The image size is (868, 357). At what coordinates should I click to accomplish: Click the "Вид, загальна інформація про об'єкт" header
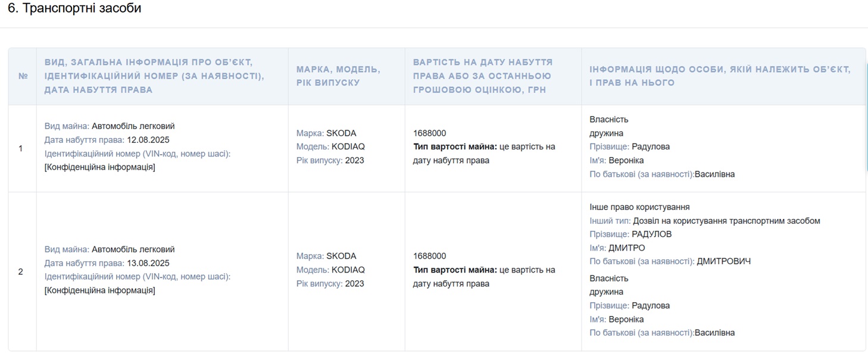(154, 76)
